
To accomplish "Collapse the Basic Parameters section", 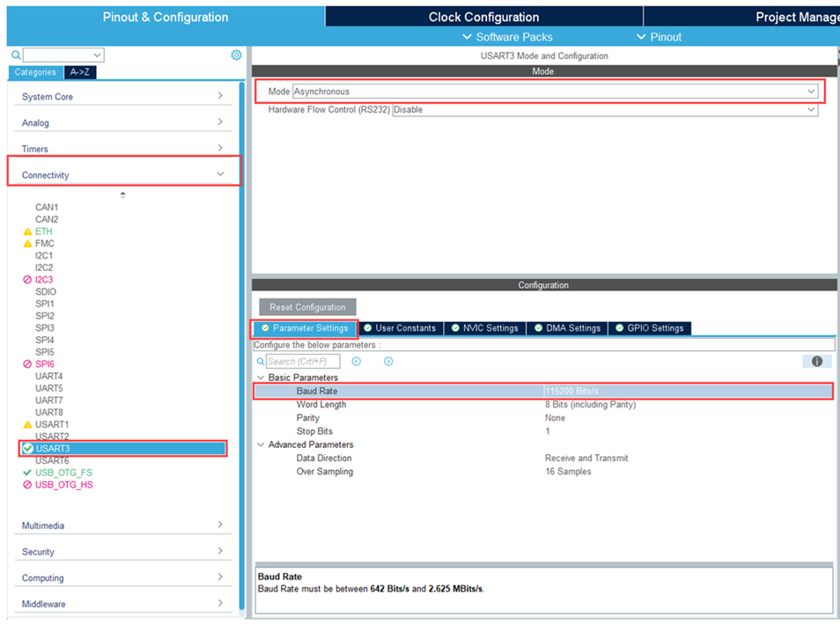I will pyautogui.click(x=261, y=378).
